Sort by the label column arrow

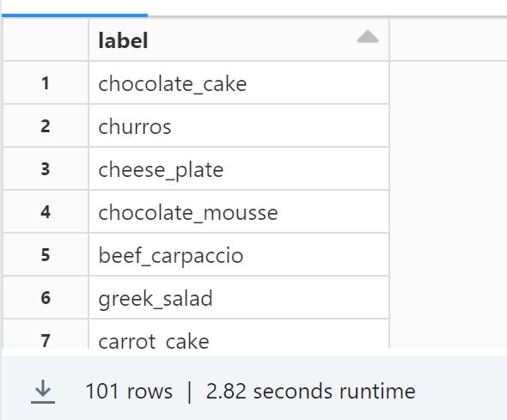point(368,37)
